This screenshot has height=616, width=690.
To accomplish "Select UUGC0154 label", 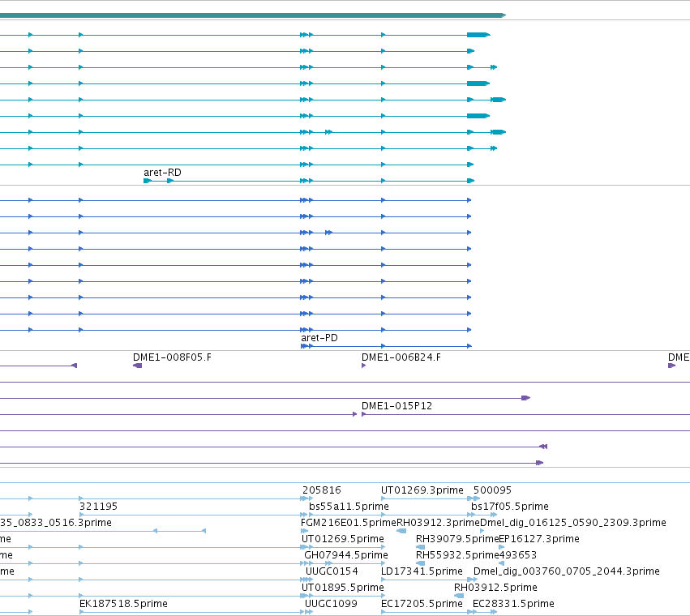I will pyautogui.click(x=332, y=571).
